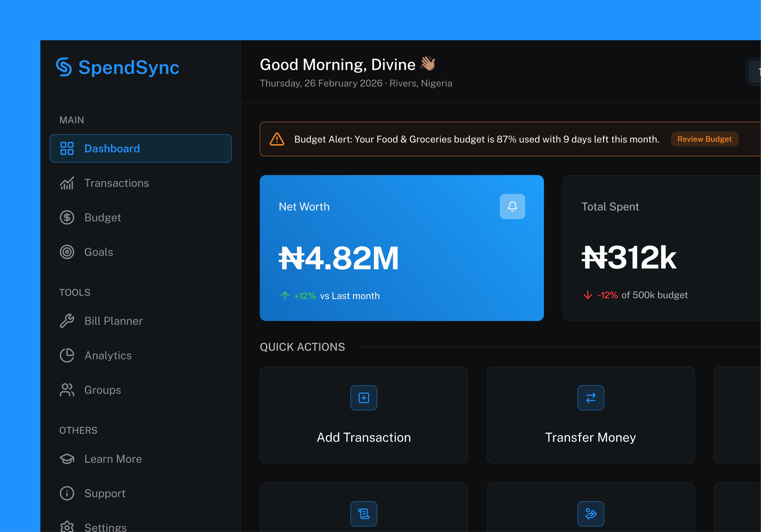Open the notification bell on Net Worth card
This screenshot has height=532, width=761.
coord(512,207)
